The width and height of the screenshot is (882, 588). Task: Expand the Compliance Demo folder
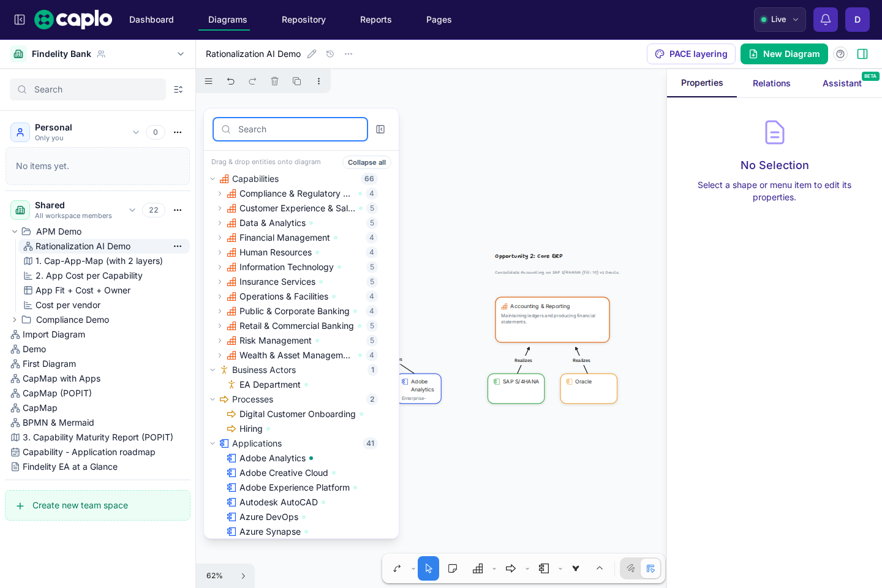(15, 320)
